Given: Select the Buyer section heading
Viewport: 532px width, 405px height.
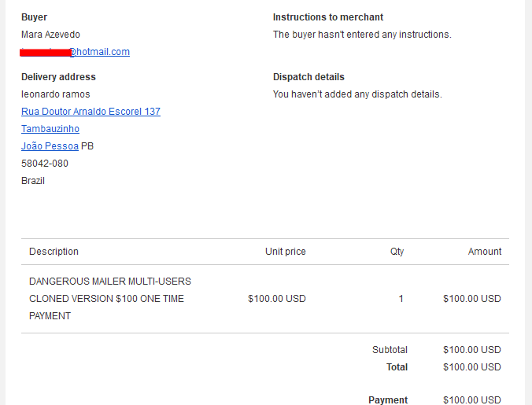Looking at the screenshot, I should point(35,17).
